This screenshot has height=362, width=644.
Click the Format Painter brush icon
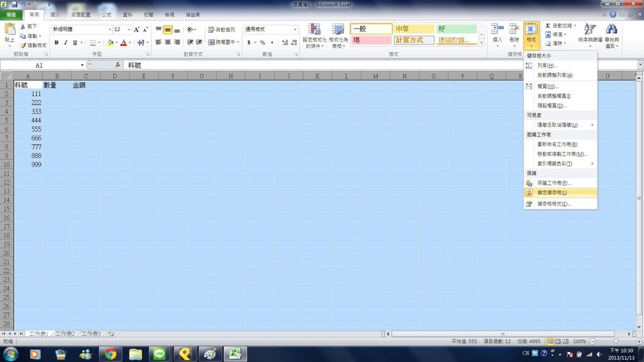point(23,45)
